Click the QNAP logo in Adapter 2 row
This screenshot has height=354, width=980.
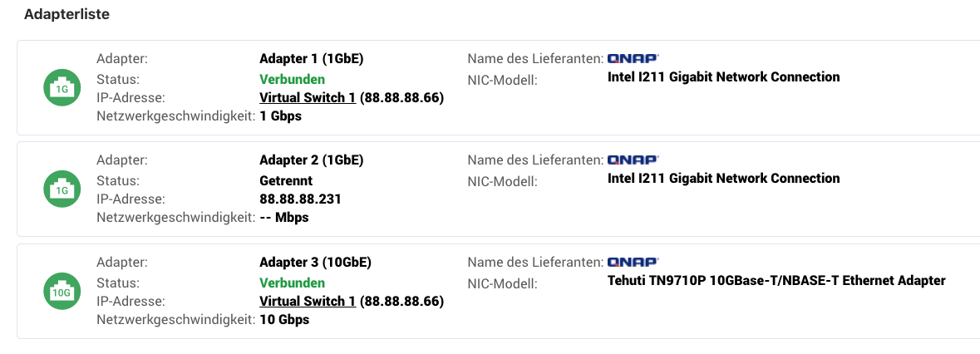point(633,160)
